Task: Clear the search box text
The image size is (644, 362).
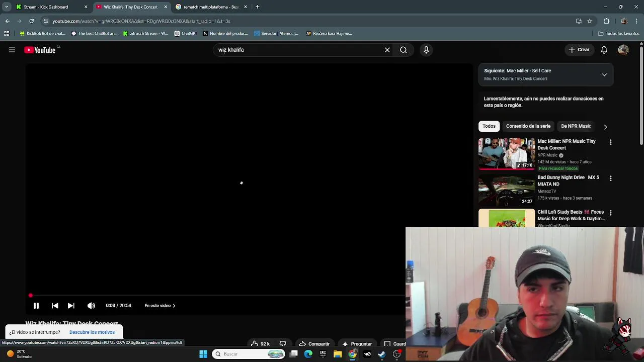Action: click(x=387, y=50)
